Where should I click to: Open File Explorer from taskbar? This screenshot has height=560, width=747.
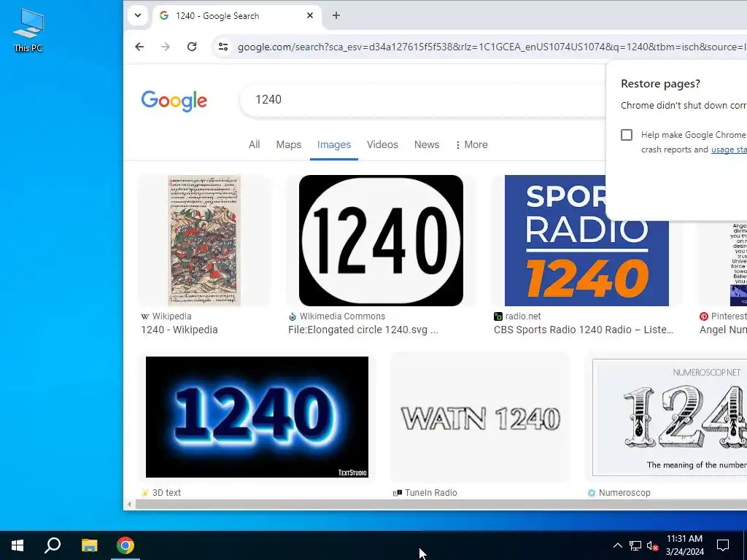pyautogui.click(x=89, y=545)
